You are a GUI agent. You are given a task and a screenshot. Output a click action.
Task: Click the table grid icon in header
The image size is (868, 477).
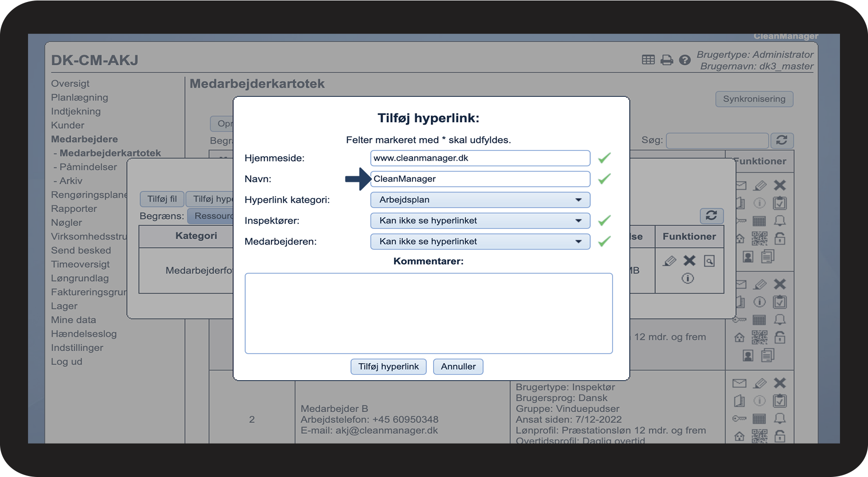point(648,59)
